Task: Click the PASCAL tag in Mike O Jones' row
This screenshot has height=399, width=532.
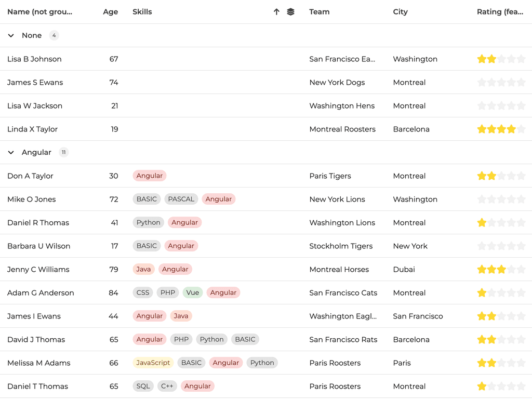Action: tap(181, 199)
